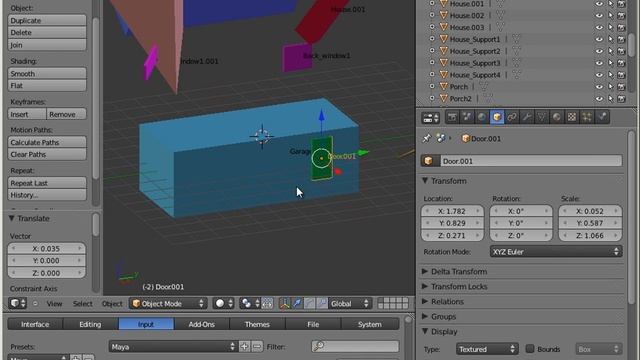Open the Global orientation dropdown
The height and width of the screenshot is (360, 640).
[x=350, y=303]
